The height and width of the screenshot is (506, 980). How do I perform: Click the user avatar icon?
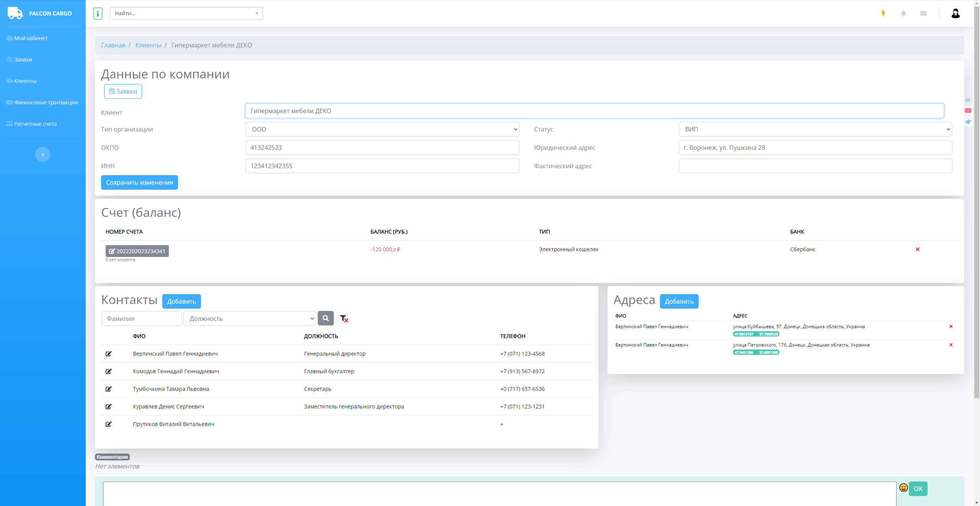coord(955,13)
